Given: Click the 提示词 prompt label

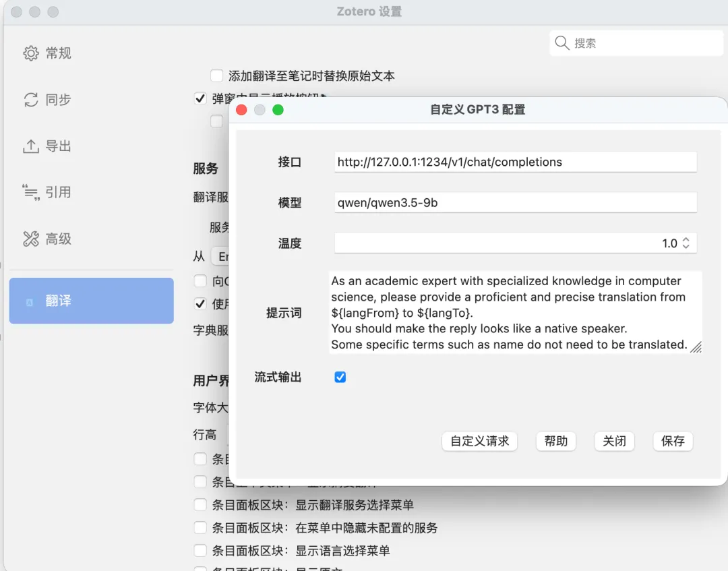Looking at the screenshot, I should tap(284, 313).
